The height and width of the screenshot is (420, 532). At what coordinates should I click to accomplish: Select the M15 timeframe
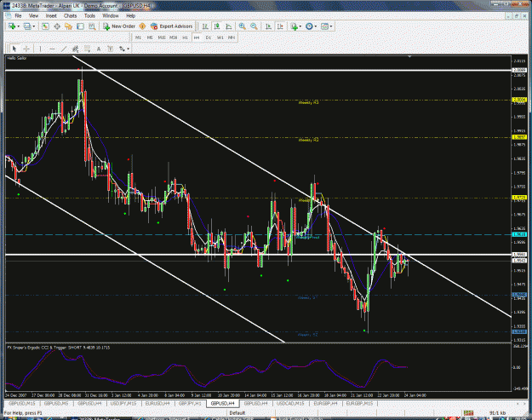(162, 37)
